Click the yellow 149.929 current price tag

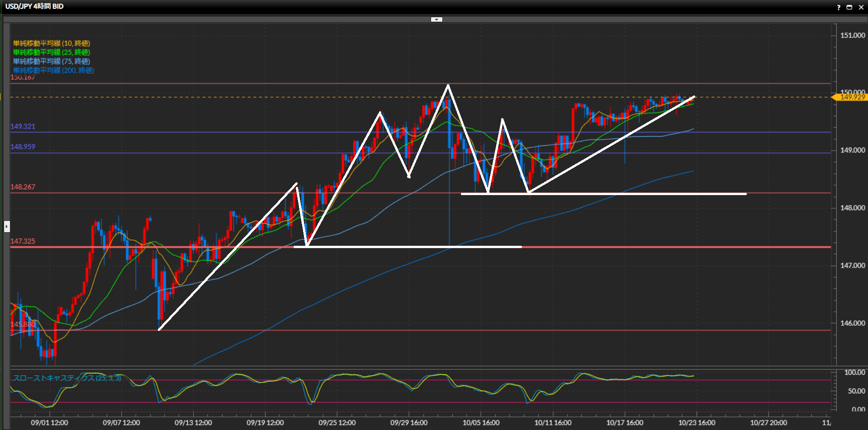point(852,97)
